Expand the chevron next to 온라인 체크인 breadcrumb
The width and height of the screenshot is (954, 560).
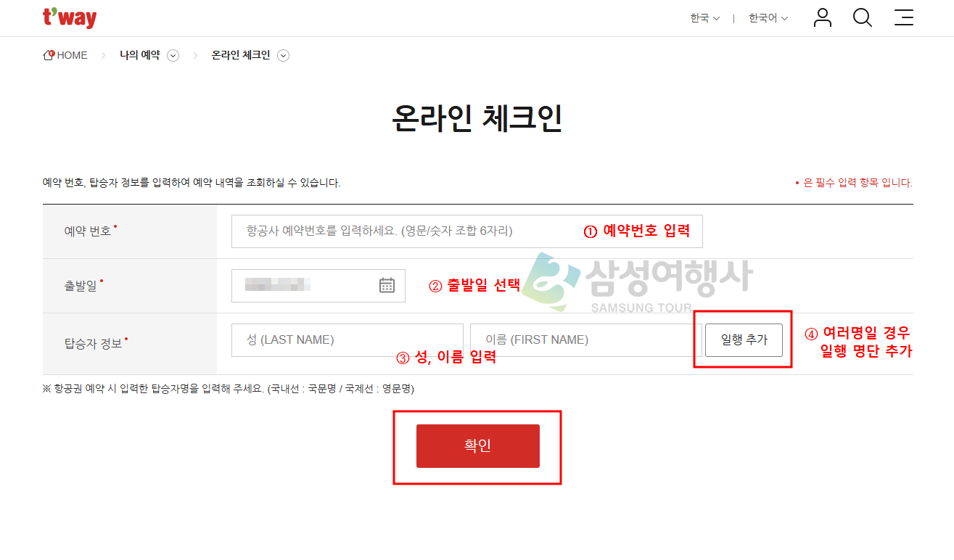click(284, 56)
